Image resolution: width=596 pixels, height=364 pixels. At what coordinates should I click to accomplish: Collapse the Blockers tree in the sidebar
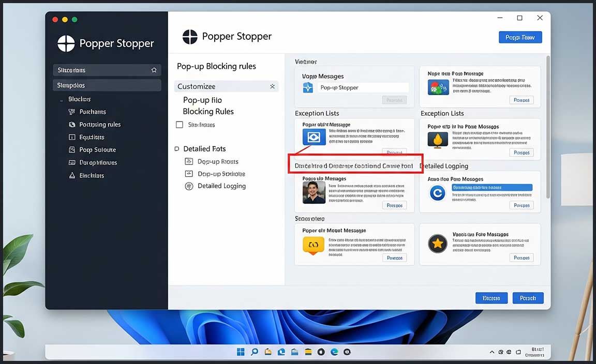point(62,99)
